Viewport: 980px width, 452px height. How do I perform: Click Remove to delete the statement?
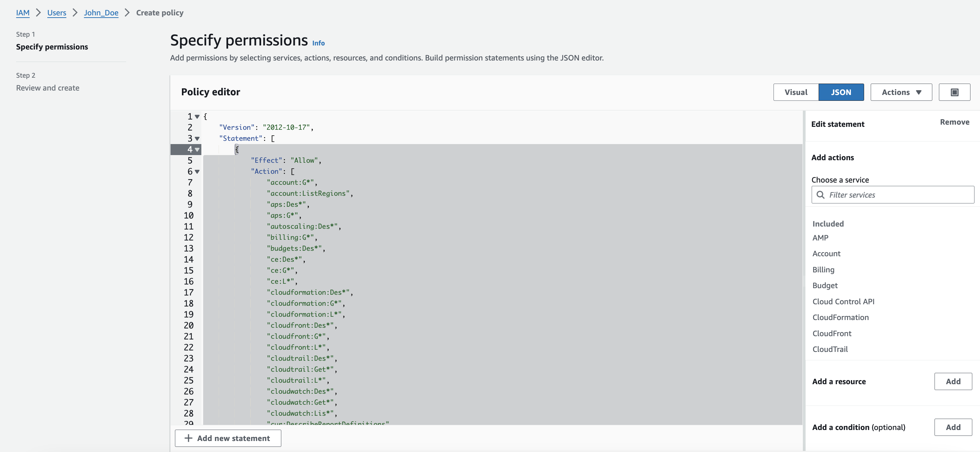pos(955,122)
